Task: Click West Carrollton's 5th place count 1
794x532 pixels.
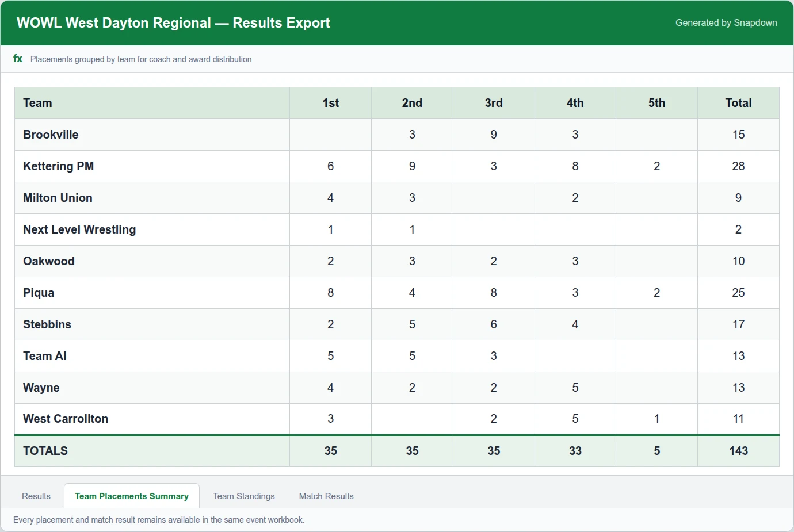Action: pyautogui.click(x=657, y=419)
